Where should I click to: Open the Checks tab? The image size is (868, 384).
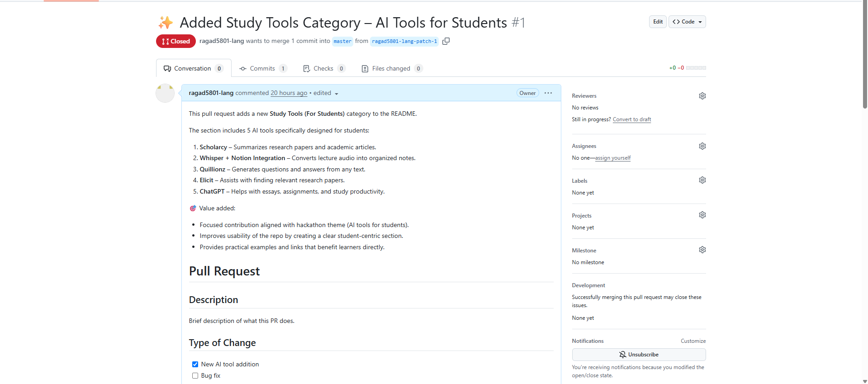click(323, 69)
